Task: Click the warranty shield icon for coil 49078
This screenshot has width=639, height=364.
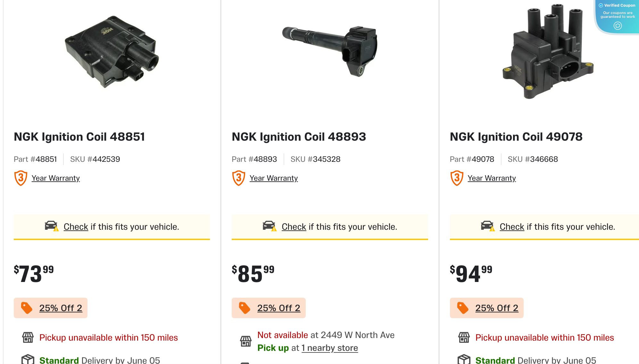Action: point(457,178)
